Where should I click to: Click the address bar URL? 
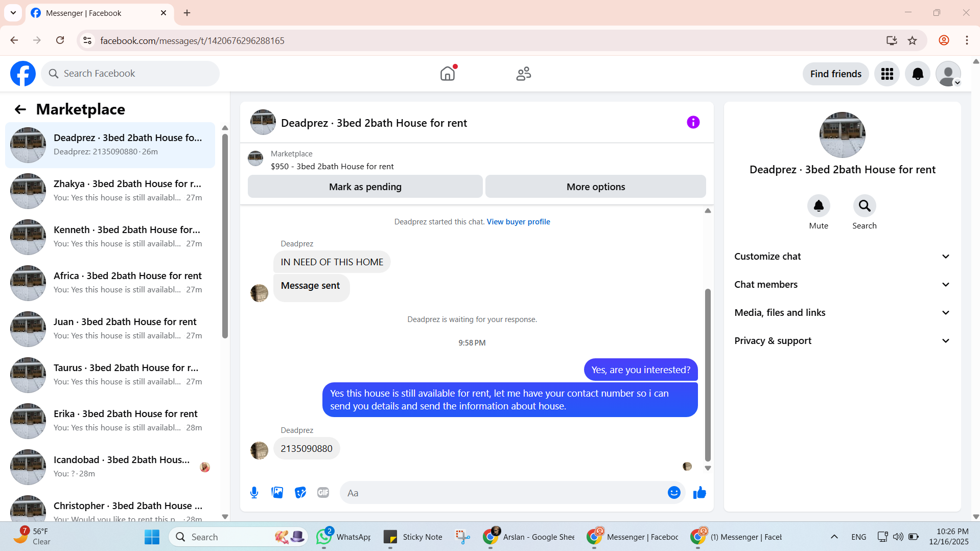[x=192, y=41]
